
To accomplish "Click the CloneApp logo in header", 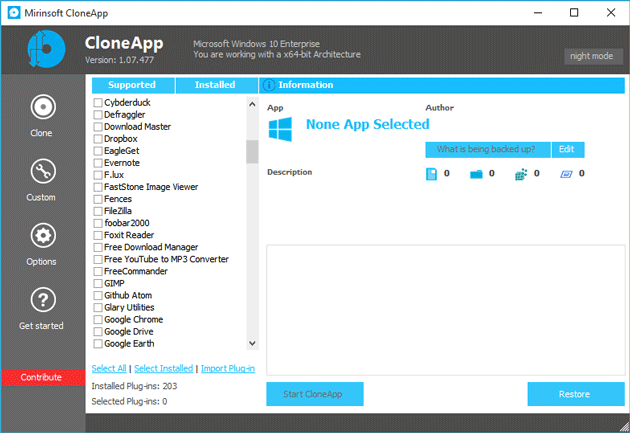I will (46, 49).
